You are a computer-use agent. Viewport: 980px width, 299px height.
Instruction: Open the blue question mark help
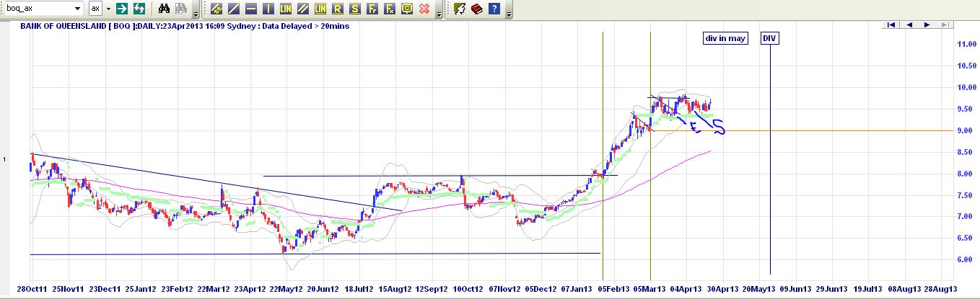click(x=494, y=9)
